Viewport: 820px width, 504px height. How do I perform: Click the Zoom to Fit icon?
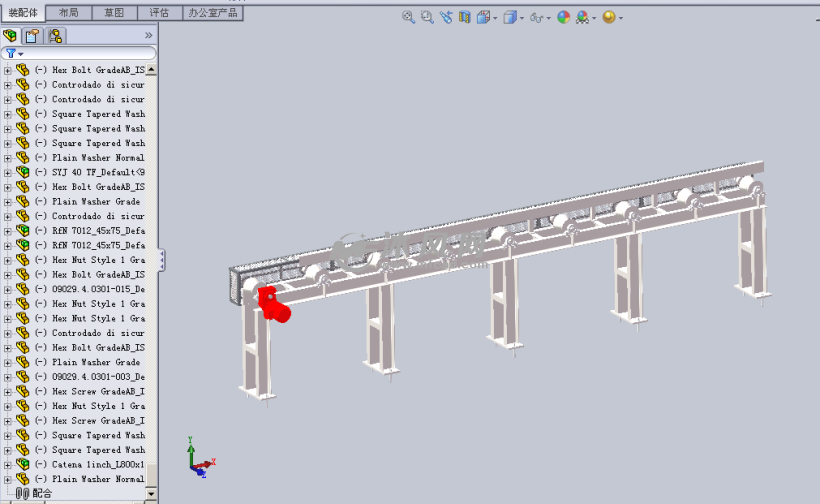(408, 17)
